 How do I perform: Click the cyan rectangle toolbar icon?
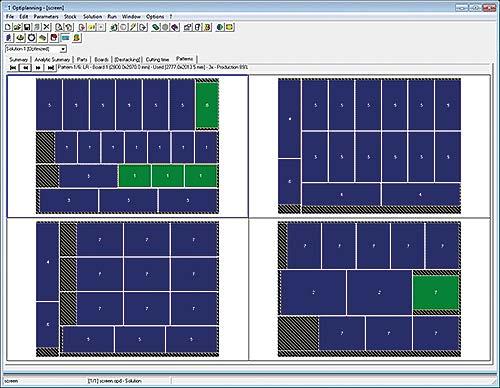point(65,38)
